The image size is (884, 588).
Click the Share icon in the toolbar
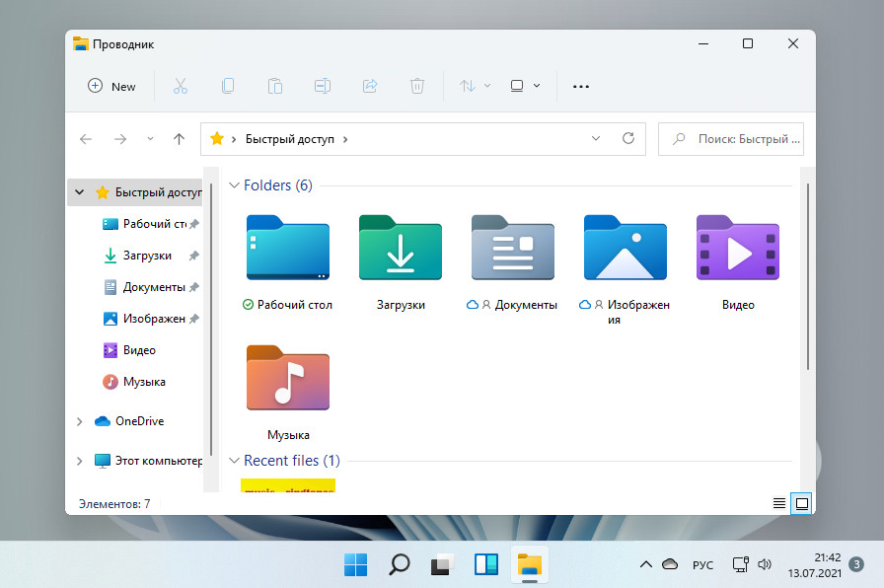370,86
